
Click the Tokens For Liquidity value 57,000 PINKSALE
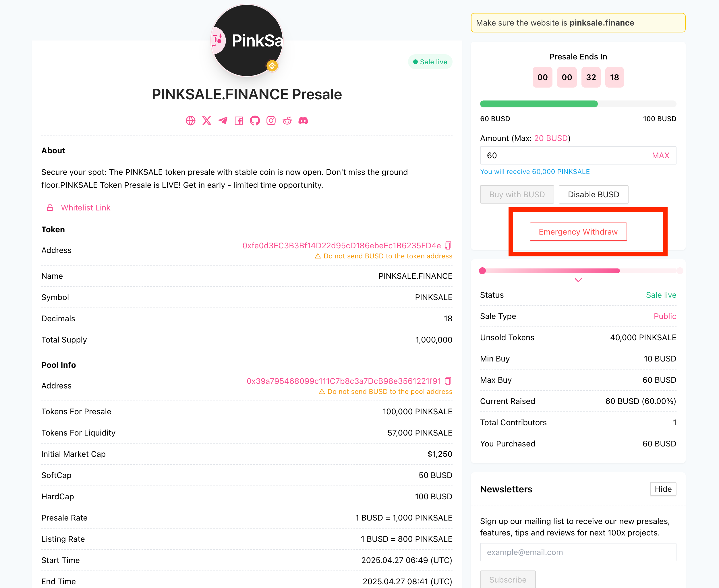click(420, 433)
